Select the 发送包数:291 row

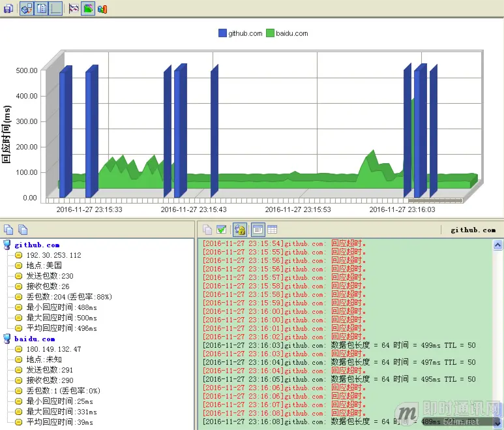tap(50, 370)
